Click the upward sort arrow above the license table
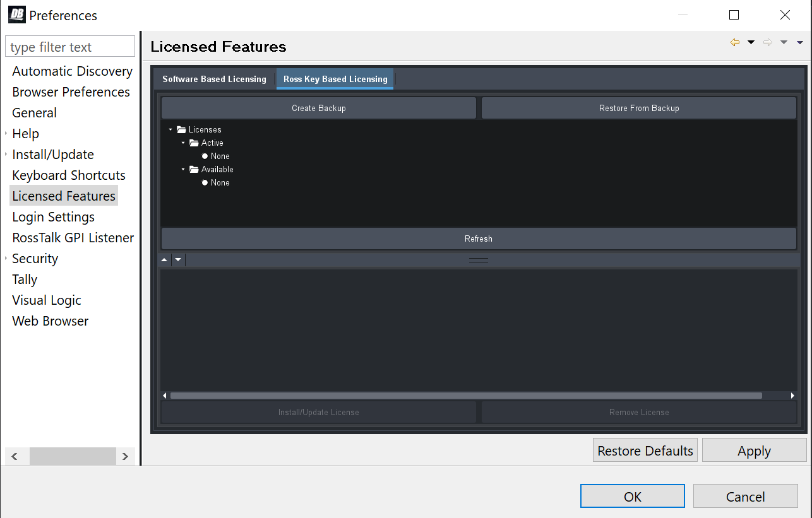Image resolution: width=812 pixels, height=518 pixels. pyautogui.click(x=164, y=259)
